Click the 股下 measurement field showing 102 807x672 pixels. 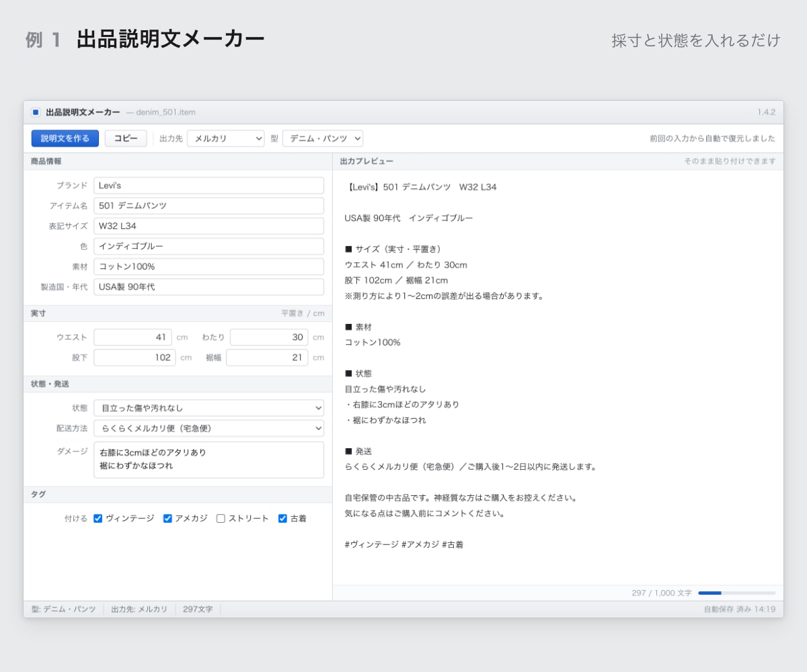pos(134,358)
